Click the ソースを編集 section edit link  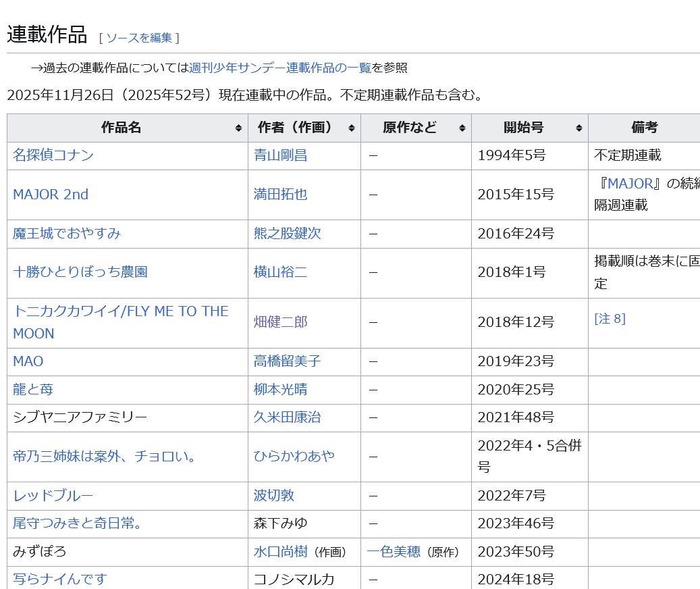coord(139,38)
